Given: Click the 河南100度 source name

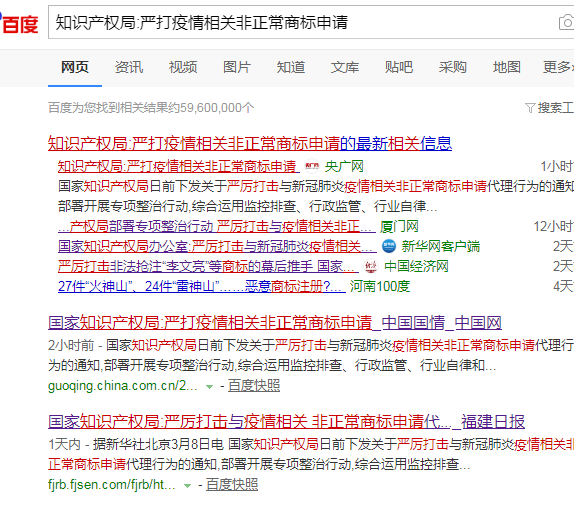Looking at the screenshot, I should (x=380, y=286).
